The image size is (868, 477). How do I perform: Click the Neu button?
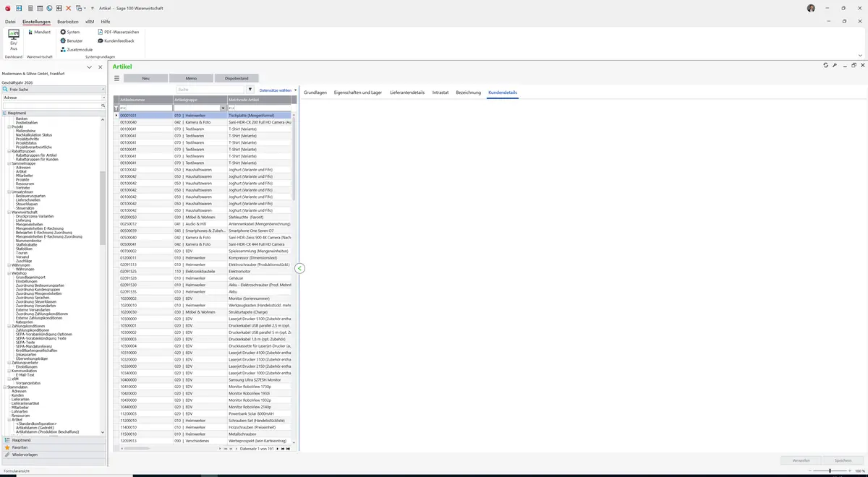[146, 78]
